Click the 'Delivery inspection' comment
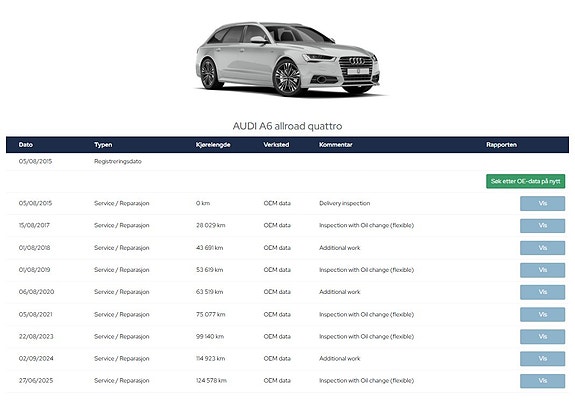Viewport: 575px width, 404px height. [x=345, y=203]
